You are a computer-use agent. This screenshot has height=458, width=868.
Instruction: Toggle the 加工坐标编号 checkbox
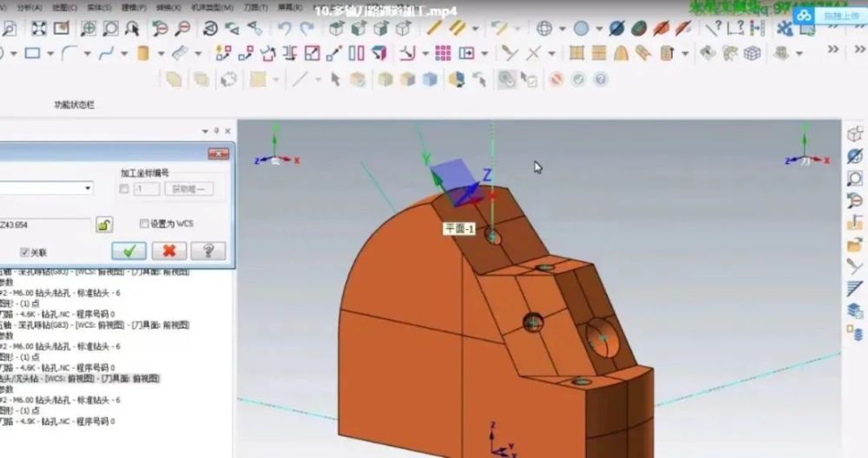[x=124, y=189]
